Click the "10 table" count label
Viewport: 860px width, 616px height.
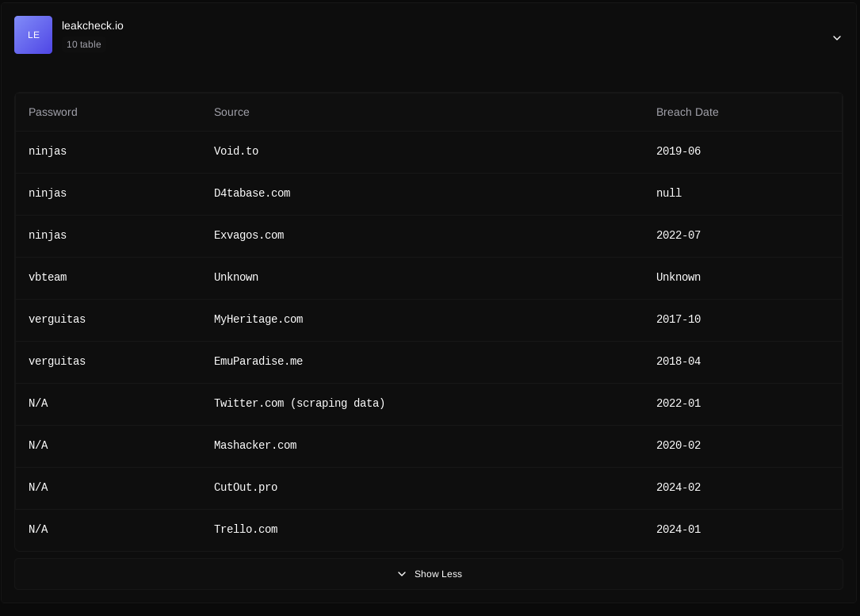point(83,44)
